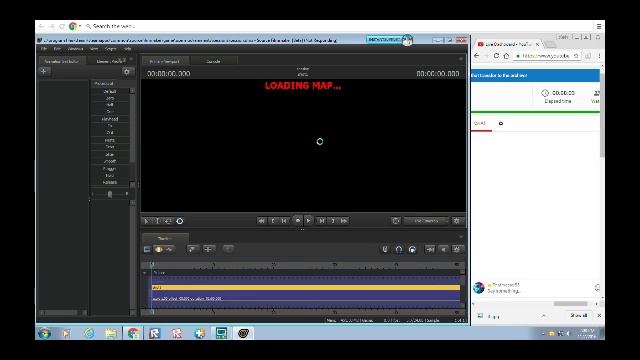Toggle the snap magnet icon in timeline toolbar
Screen dimensions: 640x360
click(x=385, y=249)
